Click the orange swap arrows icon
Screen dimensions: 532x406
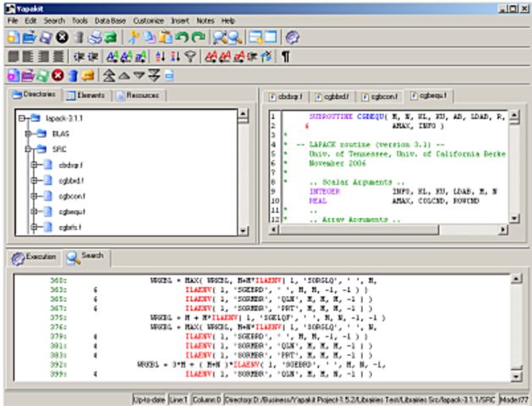coord(87,75)
